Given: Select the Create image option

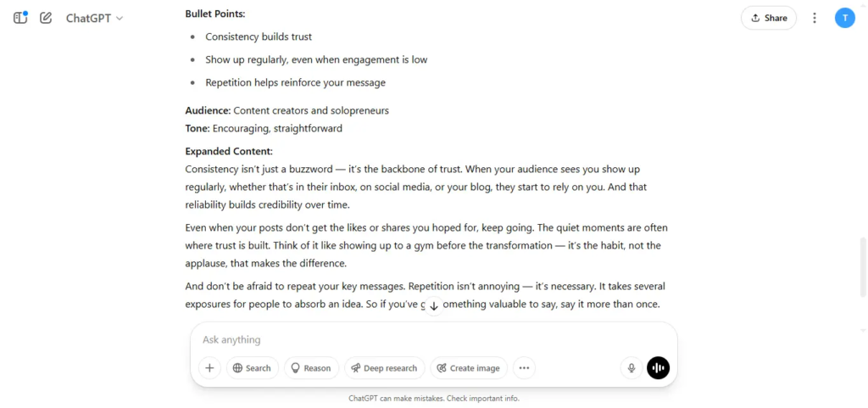Looking at the screenshot, I should click(468, 368).
